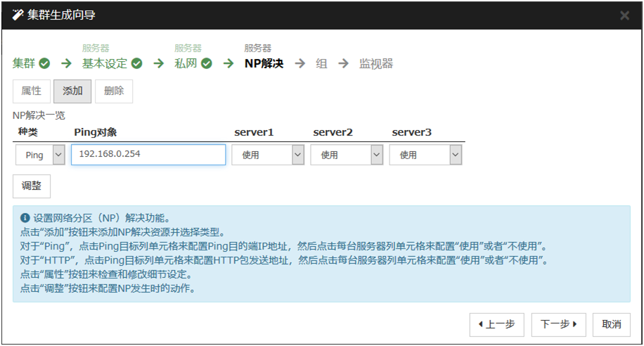The height and width of the screenshot is (346, 644).
Task: Click the green checkmark next to 集群
Action: [44, 64]
